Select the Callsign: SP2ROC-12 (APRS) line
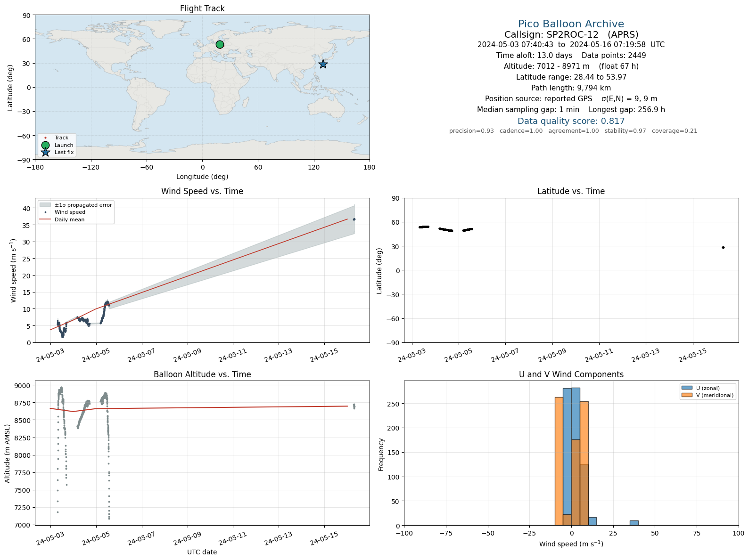749x560 pixels. tap(571, 34)
